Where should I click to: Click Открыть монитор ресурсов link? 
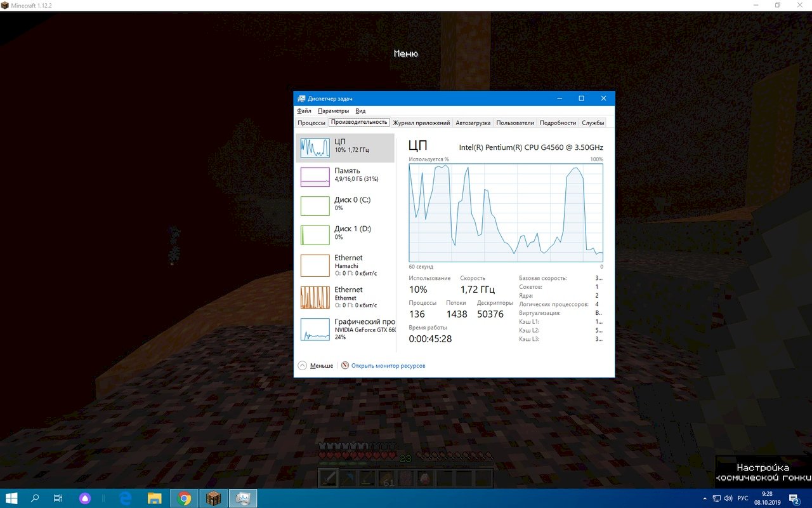tap(388, 366)
